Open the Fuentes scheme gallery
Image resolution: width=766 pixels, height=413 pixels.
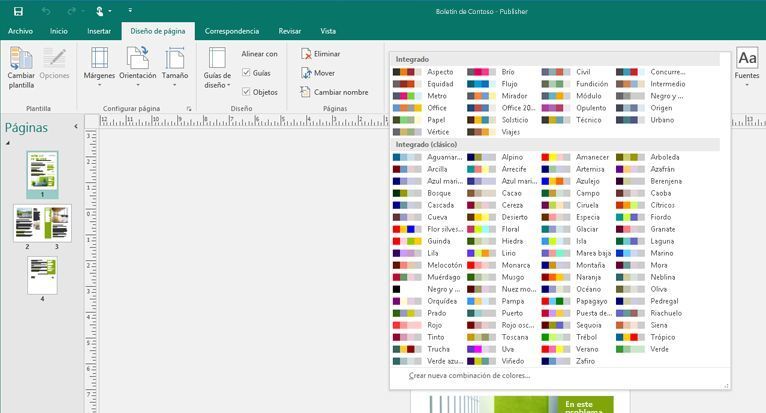pos(746,66)
